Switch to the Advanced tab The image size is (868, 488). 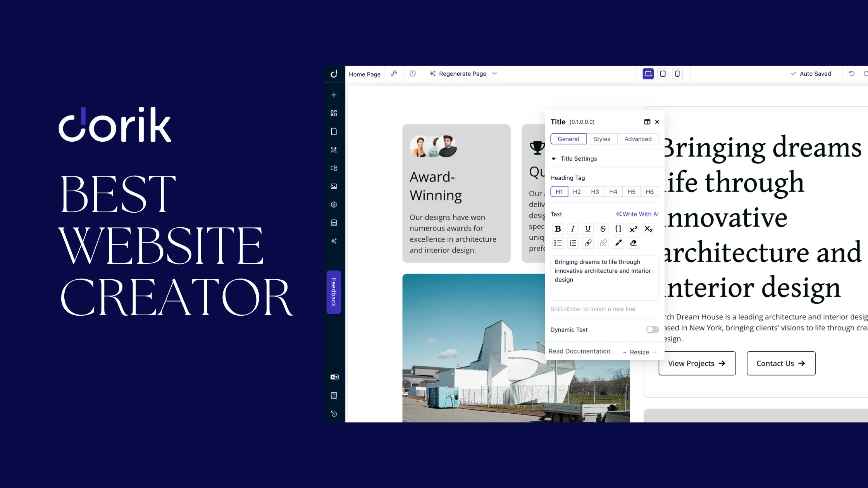[x=638, y=139]
